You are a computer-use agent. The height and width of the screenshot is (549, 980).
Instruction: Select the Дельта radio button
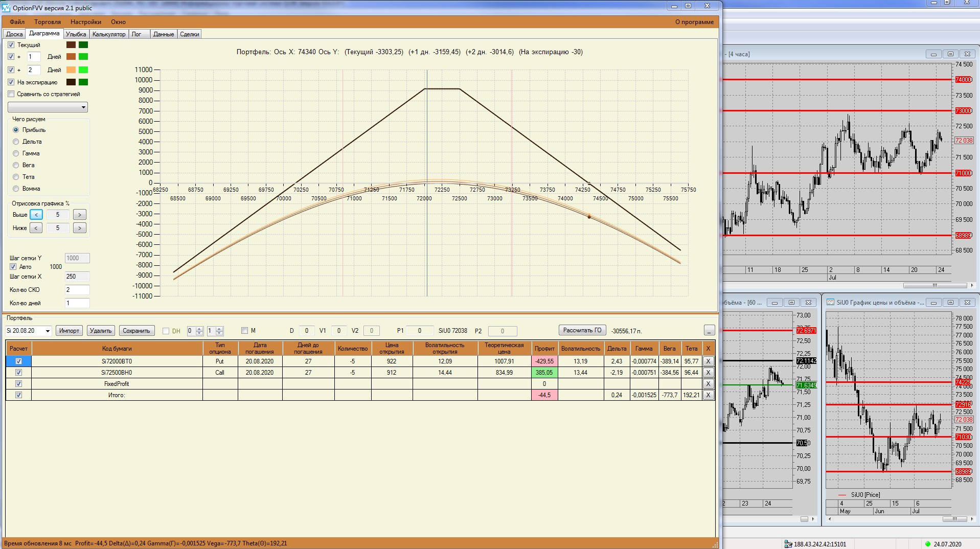click(16, 142)
